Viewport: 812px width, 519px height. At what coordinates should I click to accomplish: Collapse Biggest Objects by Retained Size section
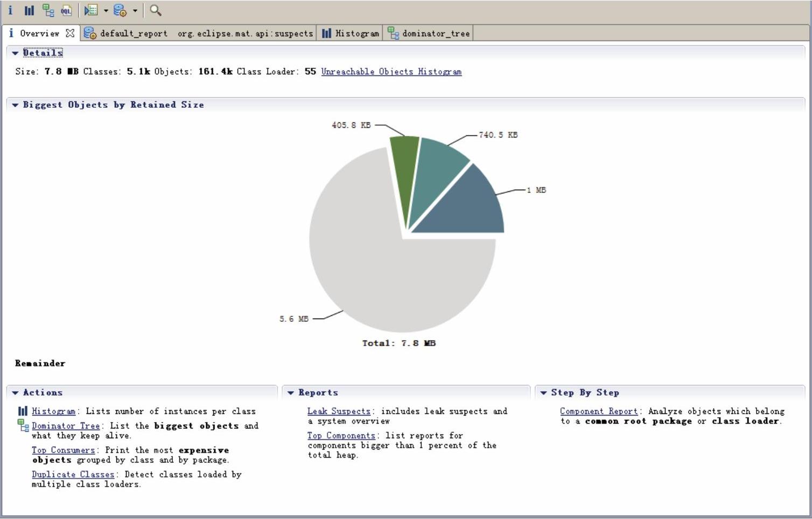tap(15, 105)
